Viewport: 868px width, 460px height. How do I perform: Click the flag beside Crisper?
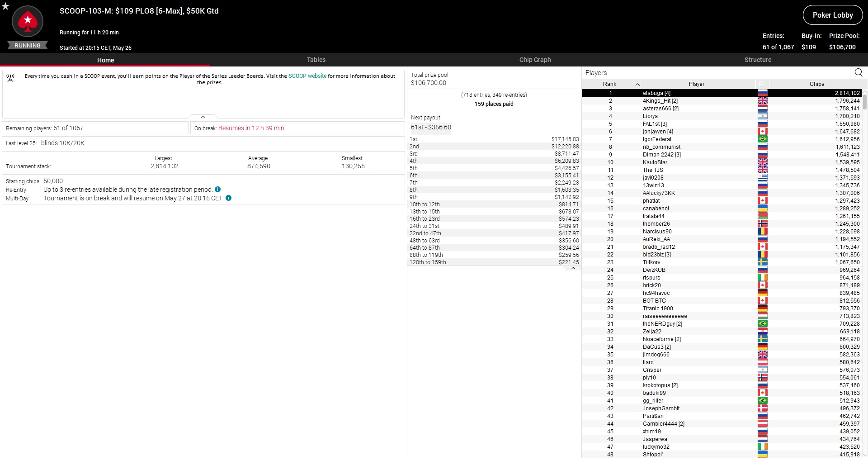[x=763, y=370]
